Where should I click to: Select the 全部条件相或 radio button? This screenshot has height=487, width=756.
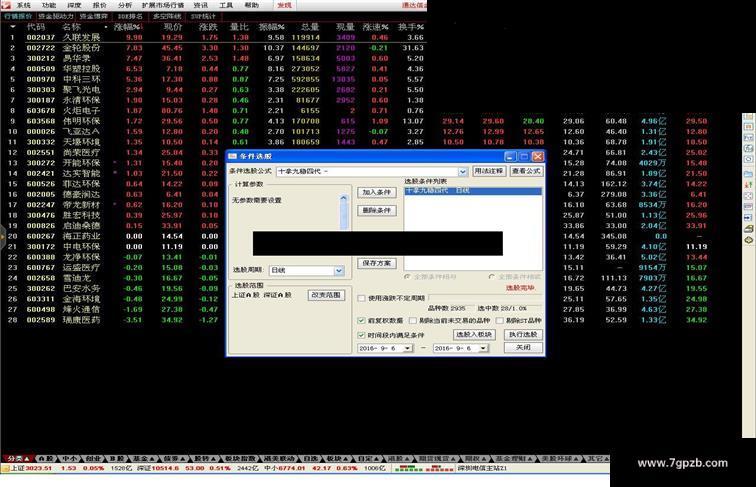491,277
